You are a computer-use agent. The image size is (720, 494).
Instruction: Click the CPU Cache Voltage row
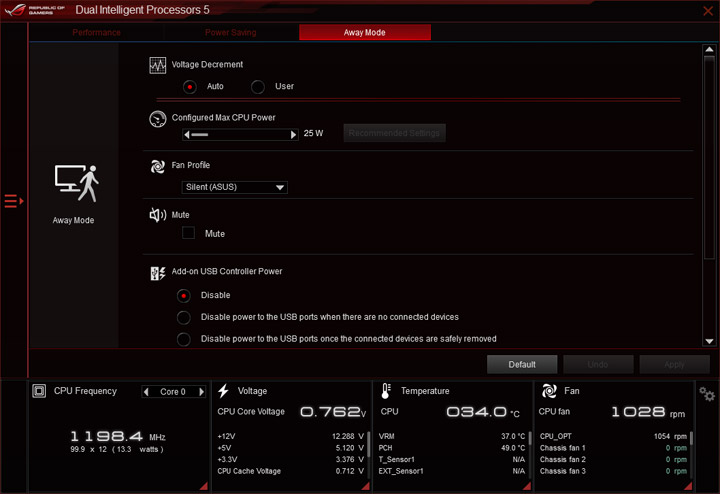291,471
